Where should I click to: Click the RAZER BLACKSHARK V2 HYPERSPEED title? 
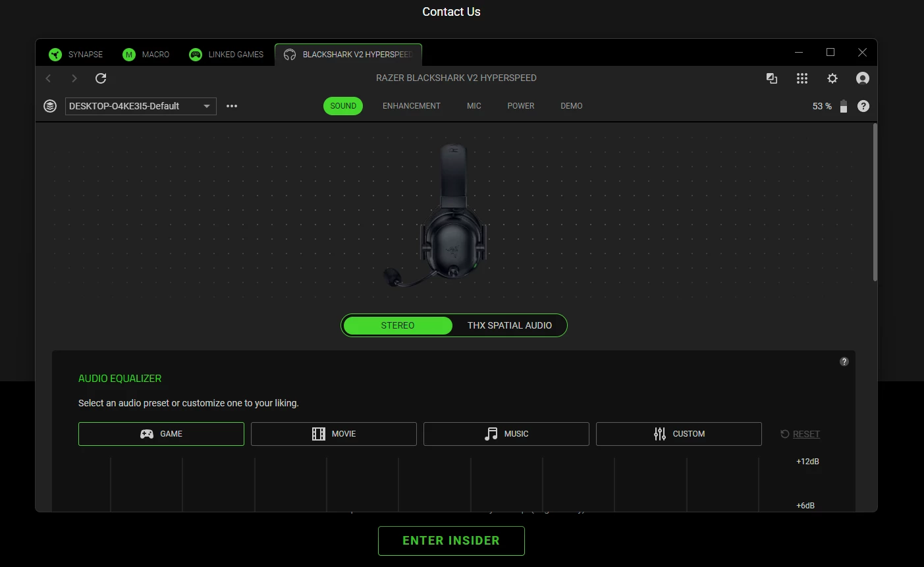[456, 78]
